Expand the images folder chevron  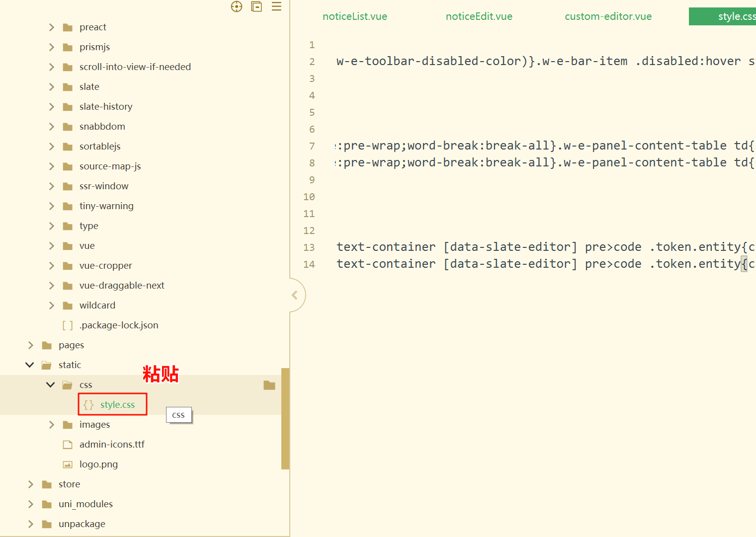click(x=51, y=425)
